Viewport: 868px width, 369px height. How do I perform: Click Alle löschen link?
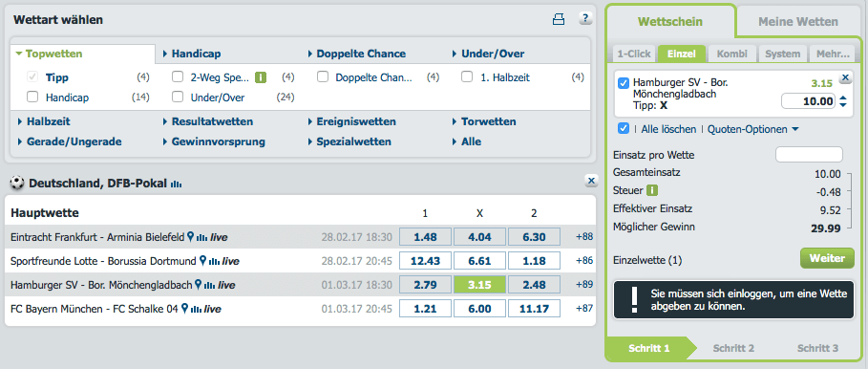pyautogui.click(x=668, y=129)
